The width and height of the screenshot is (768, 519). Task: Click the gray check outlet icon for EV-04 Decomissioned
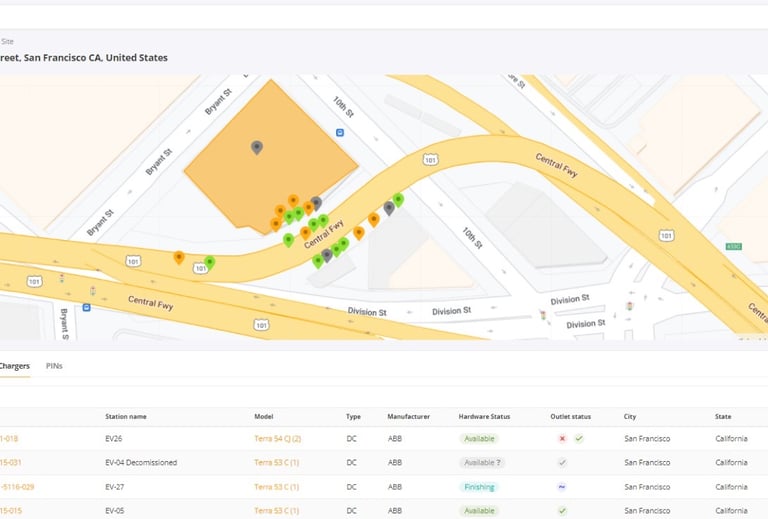pyautogui.click(x=562, y=462)
